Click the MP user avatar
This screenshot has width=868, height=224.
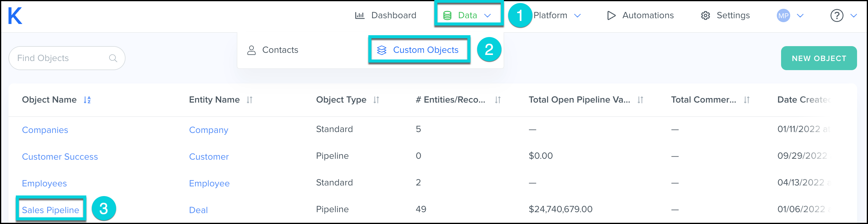click(783, 15)
